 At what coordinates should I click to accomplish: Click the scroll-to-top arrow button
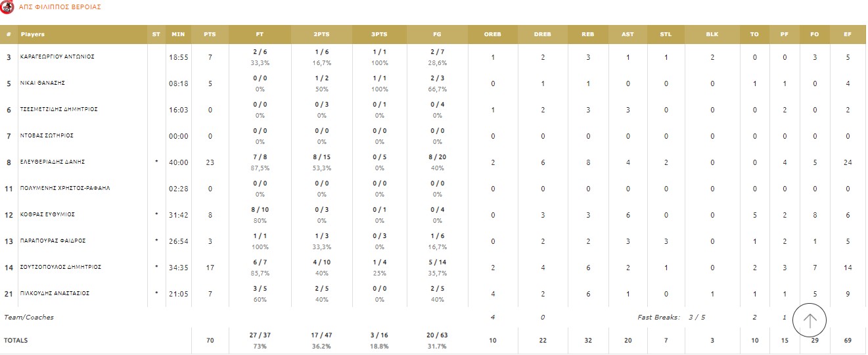[x=810, y=320]
